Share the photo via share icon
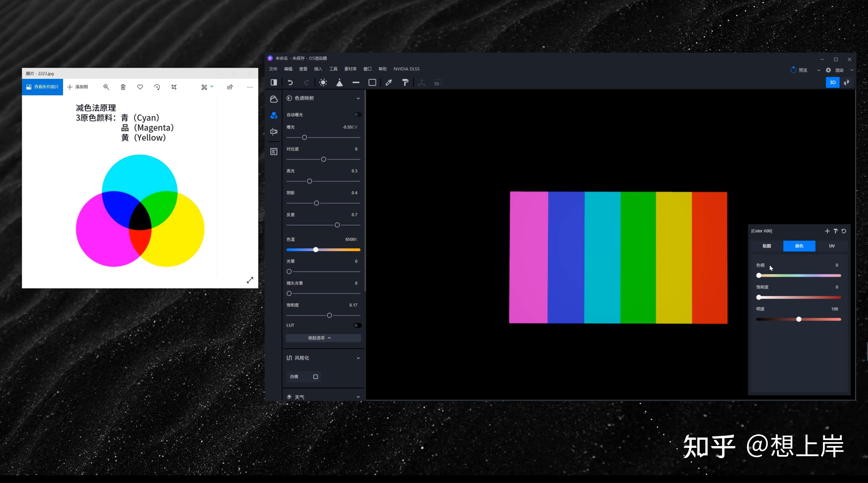 coord(230,87)
